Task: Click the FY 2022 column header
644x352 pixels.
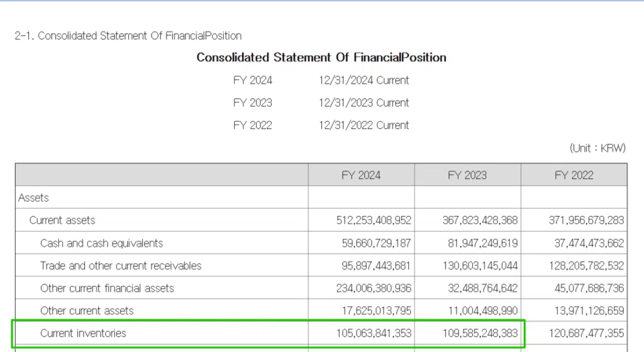Action: (x=574, y=175)
